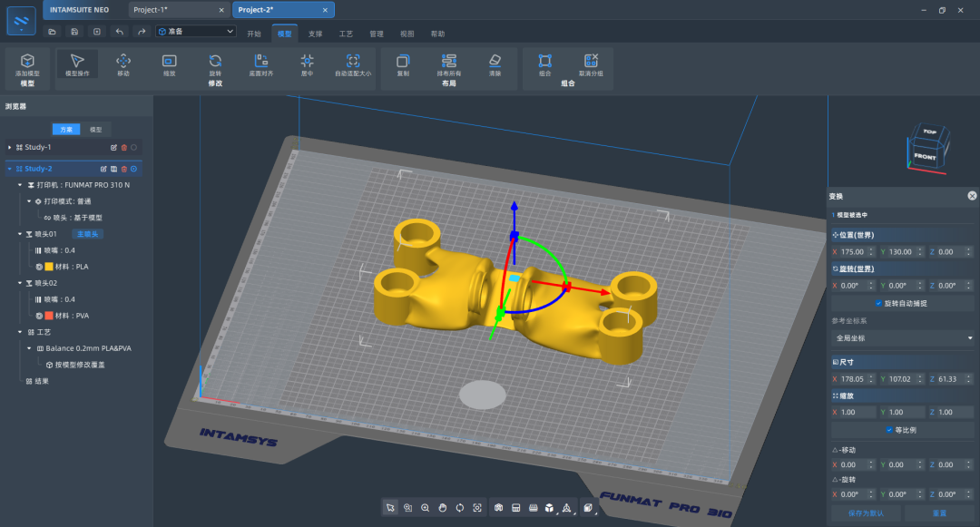Click the 重置 reset button

[939, 513]
